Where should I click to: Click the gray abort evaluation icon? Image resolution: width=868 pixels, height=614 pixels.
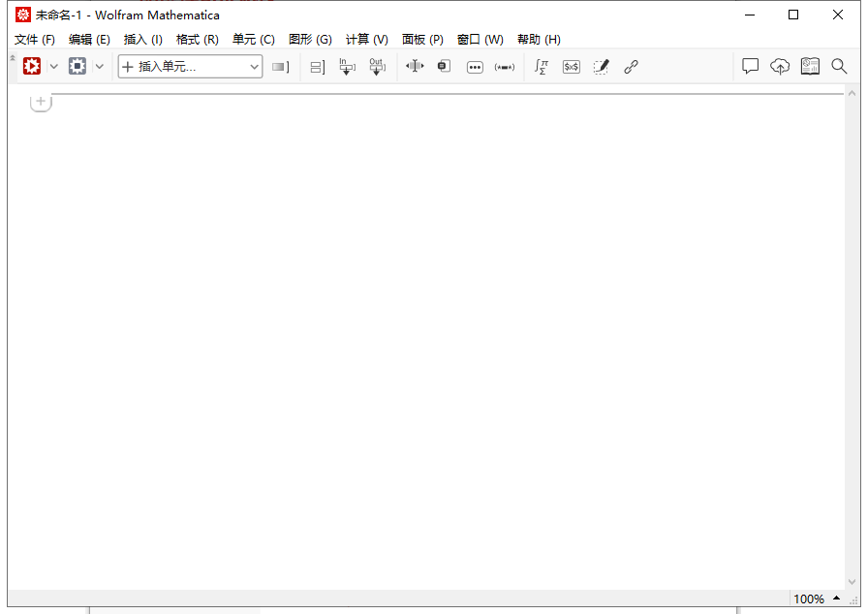pyautogui.click(x=77, y=67)
